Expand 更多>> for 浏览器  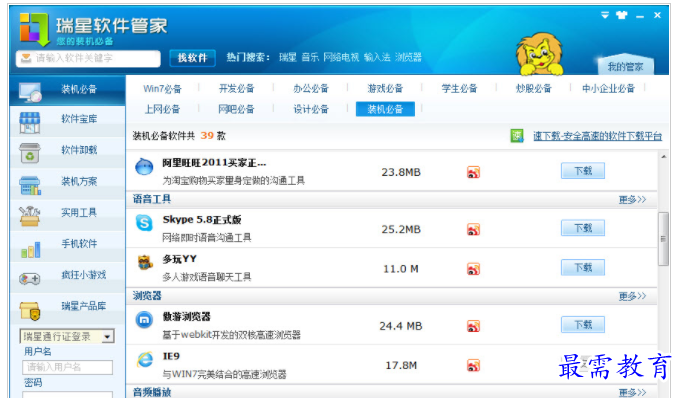(632, 296)
